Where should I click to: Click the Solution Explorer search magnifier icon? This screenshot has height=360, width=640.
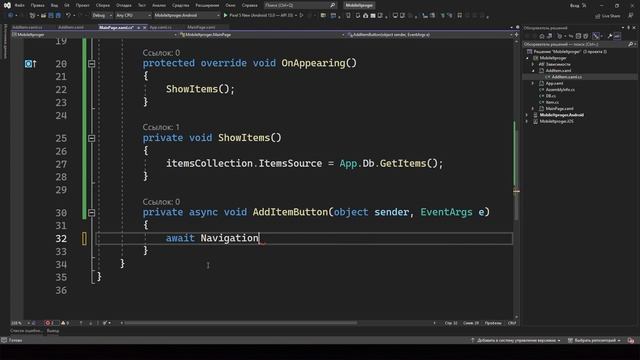pyautogui.click(x=631, y=44)
